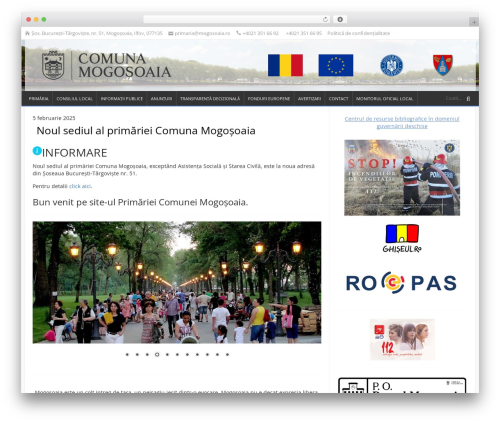The image size is (500, 423).
Task: Open the Transparență Decizională menu
Action: (210, 99)
